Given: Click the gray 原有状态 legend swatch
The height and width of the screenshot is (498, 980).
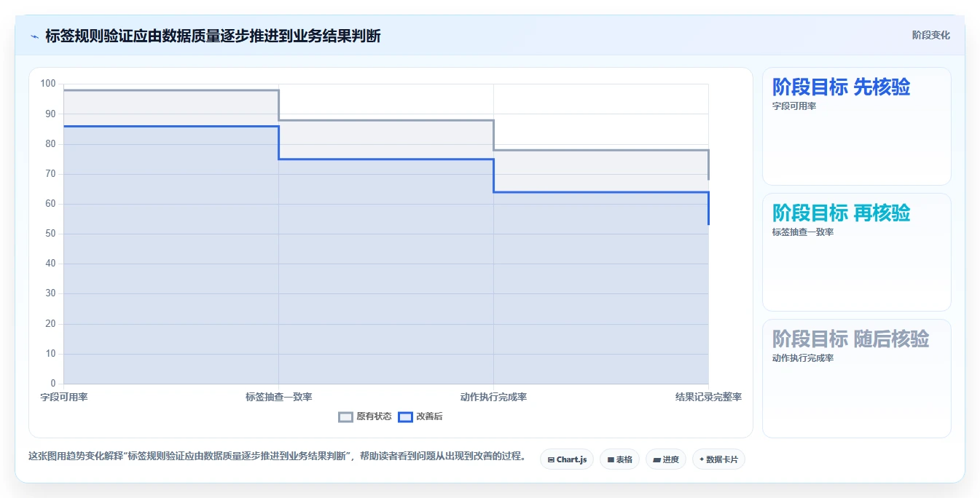Looking at the screenshot, I should [346, 416].
